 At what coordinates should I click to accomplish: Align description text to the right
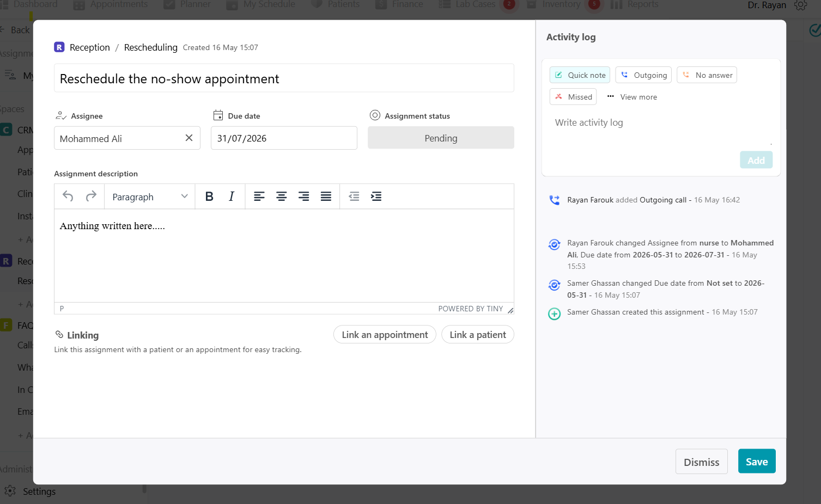coord(304,196)
